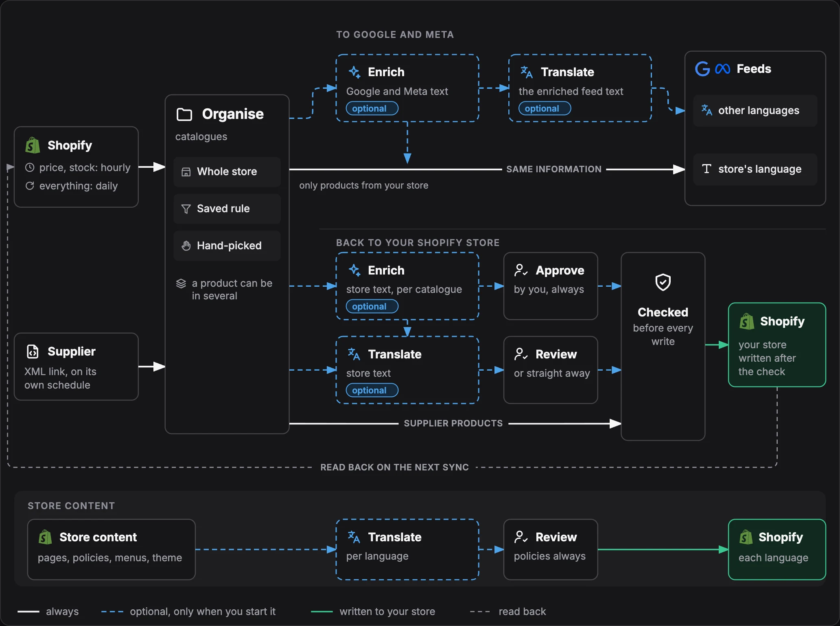Screen dimensions: 840x626
Task: Click the written to your store legend entry
Action: point(373,611)
